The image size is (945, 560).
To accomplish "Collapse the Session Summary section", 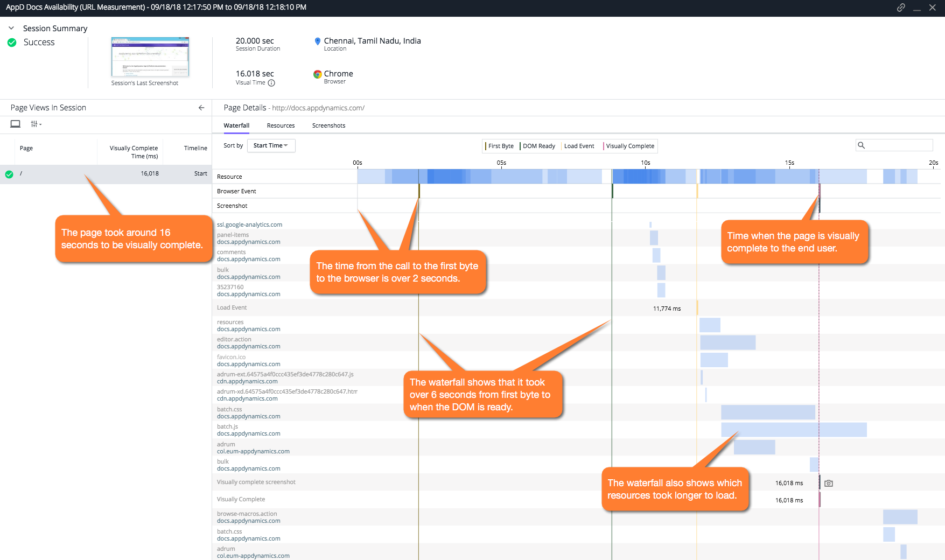I will 11,28.
